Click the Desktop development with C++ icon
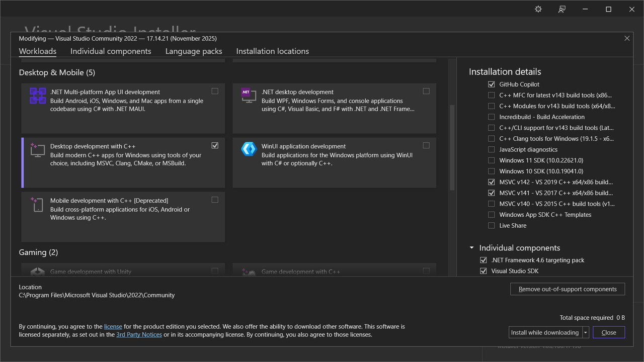Viewport: 644px width, 362px height. pos(38,150)
